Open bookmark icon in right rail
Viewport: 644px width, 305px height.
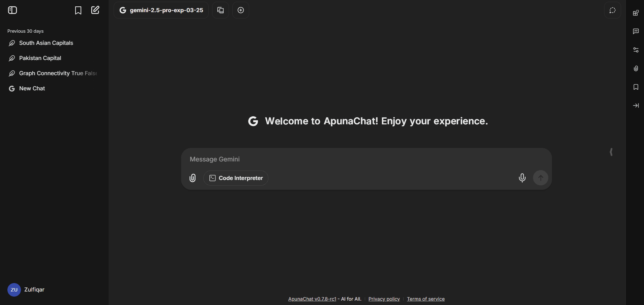pos(636,87)
